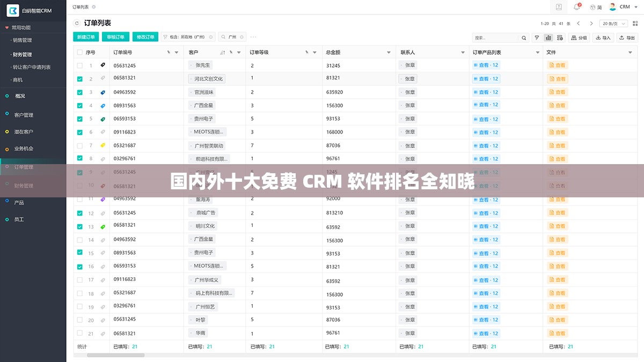Click the 分组 button

[x=579, y=38]
